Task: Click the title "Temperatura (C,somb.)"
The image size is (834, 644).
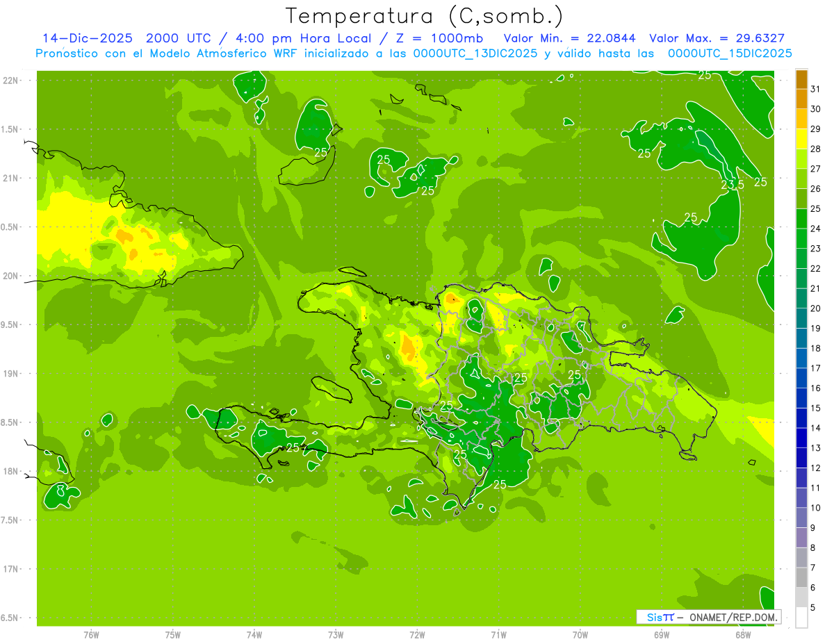Action: click(424, 15)
